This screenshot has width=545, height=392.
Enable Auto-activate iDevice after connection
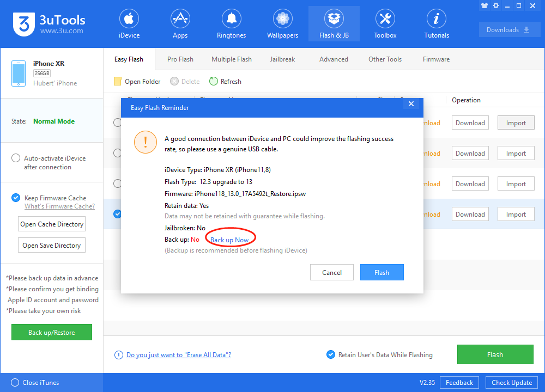[16, 158]
